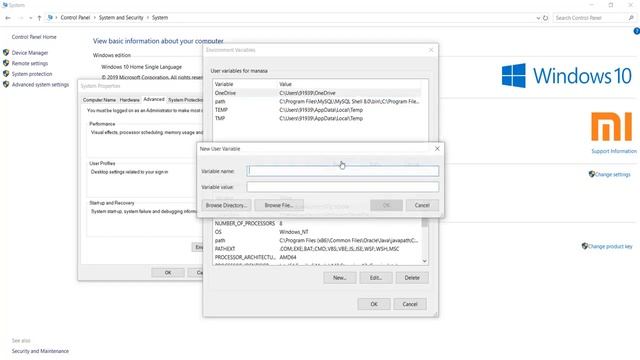
Task: Switch to the Advanced tab
Action: coord(154,99)
